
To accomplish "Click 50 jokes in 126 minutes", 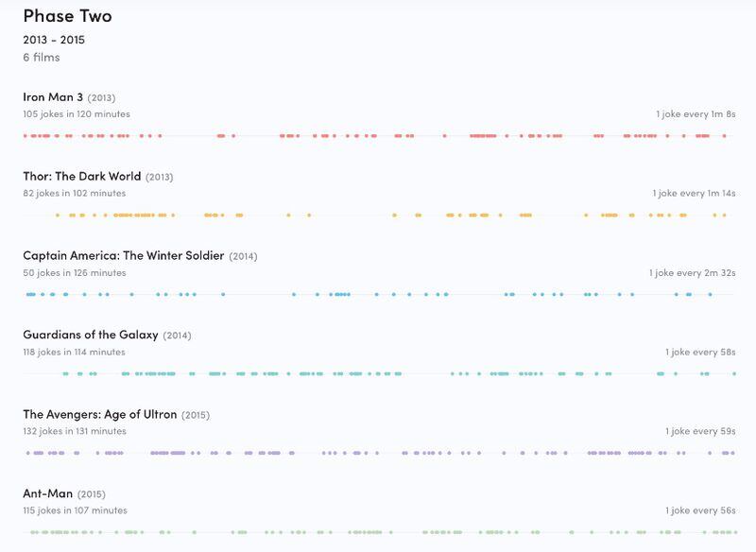I will point(75,273).
